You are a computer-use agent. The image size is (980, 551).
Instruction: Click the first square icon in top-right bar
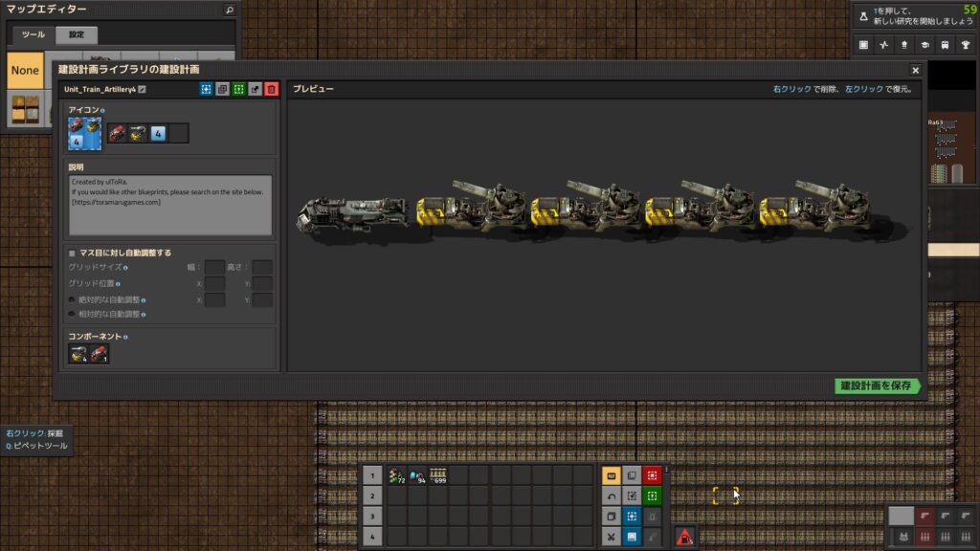click(863, 45)
